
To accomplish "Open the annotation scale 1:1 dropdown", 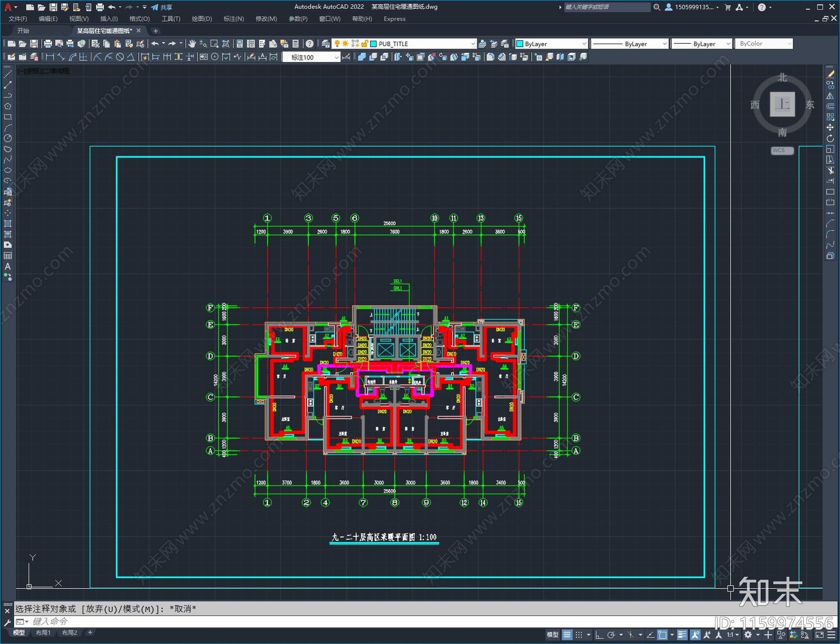I will coord(733,635).
